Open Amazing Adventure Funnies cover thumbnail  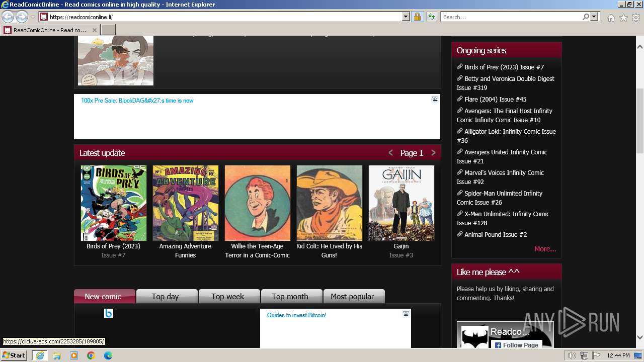[x=186, y=203]
